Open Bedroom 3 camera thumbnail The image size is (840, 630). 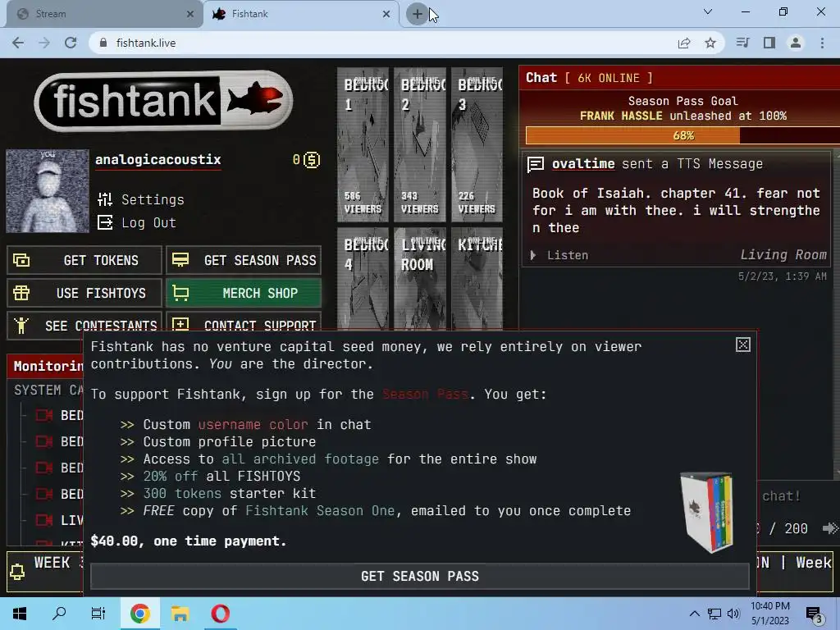tap(477, 144)
